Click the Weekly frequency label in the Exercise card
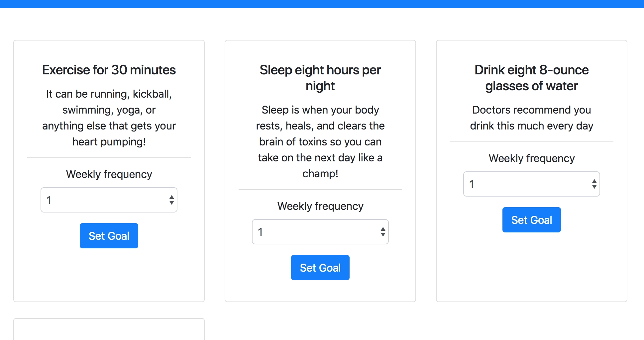This screenshot has width=644, height=340. (109, 174)
